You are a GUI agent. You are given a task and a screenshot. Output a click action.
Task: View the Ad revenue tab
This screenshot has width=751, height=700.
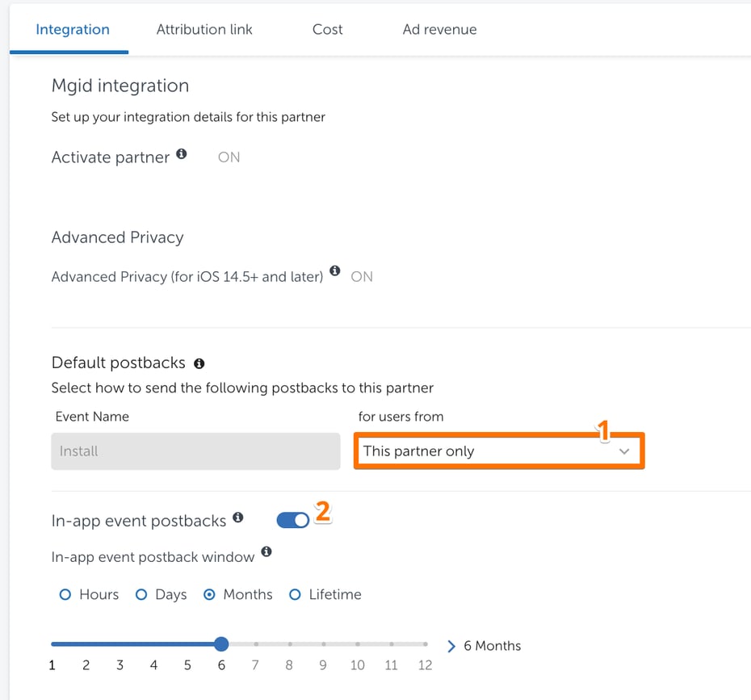(439, 29)
